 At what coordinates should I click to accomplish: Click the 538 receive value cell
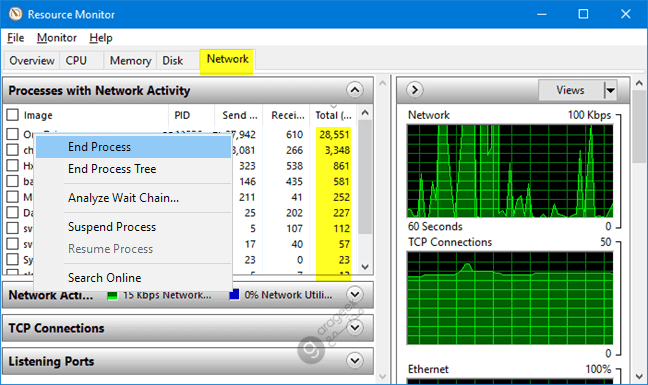294,166
